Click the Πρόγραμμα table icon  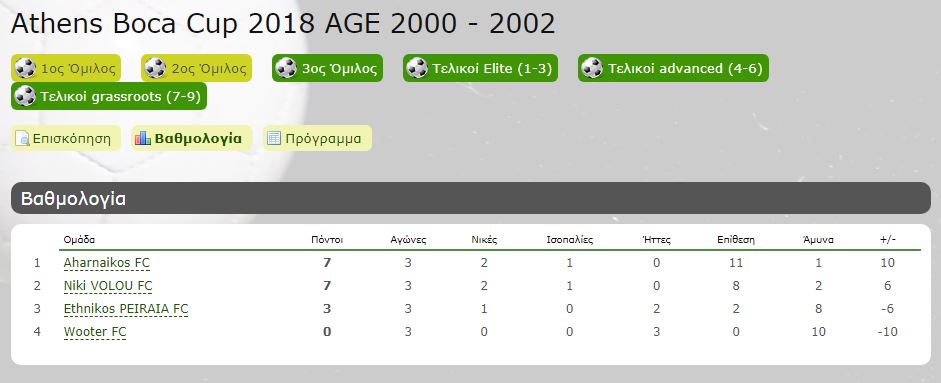[274, 139]
